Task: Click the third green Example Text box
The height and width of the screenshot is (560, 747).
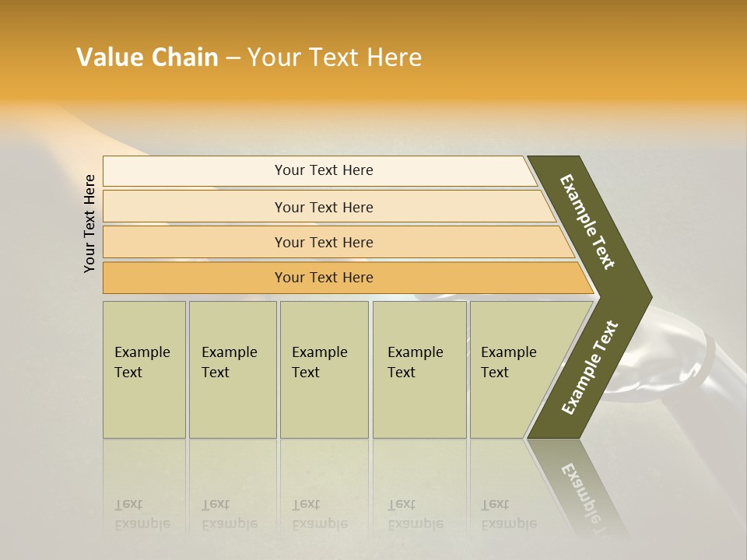Action: coord(324,369)
